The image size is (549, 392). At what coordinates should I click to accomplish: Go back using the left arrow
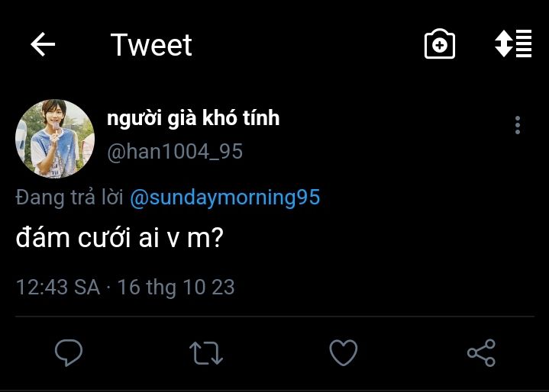point(43,46)
